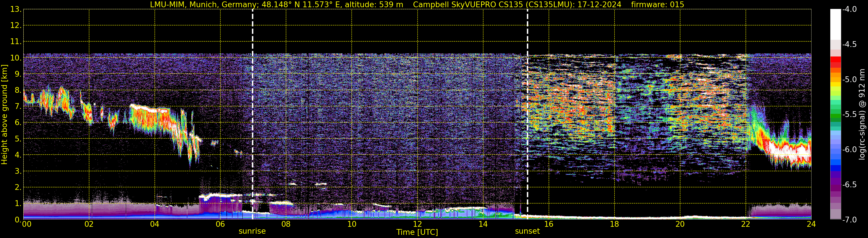Click the '4' tick on the height axis
Screen dimensions: 868x238
[x=18, y=155]
